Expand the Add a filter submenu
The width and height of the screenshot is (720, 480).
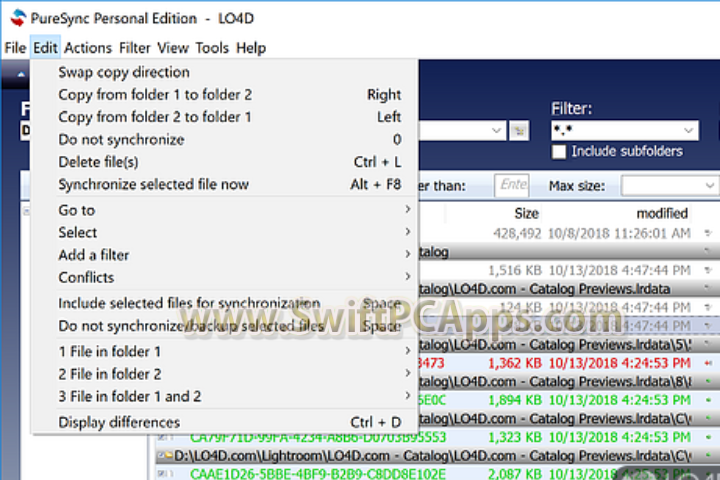(225, 255)
